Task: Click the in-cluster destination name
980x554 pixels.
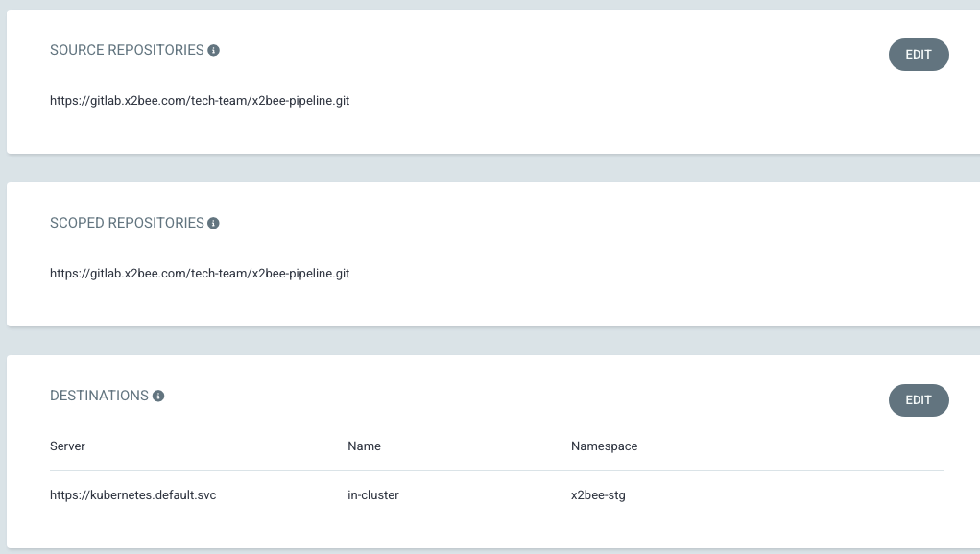Action: tap(373, 495)
